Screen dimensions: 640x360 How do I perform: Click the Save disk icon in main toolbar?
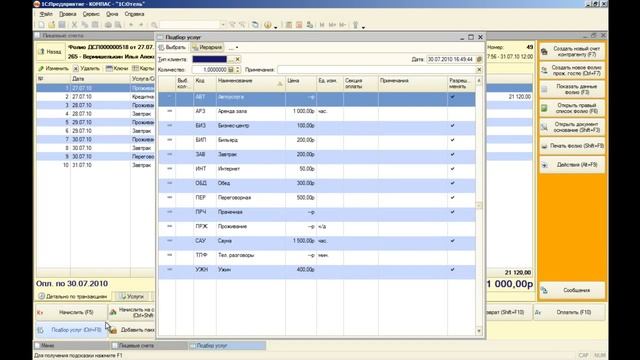(62, 25)
